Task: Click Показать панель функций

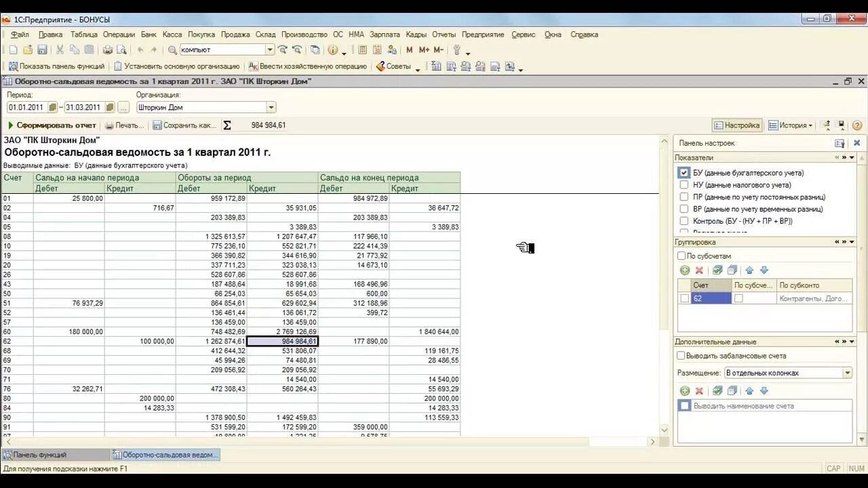Action: (x=56, y=66)
